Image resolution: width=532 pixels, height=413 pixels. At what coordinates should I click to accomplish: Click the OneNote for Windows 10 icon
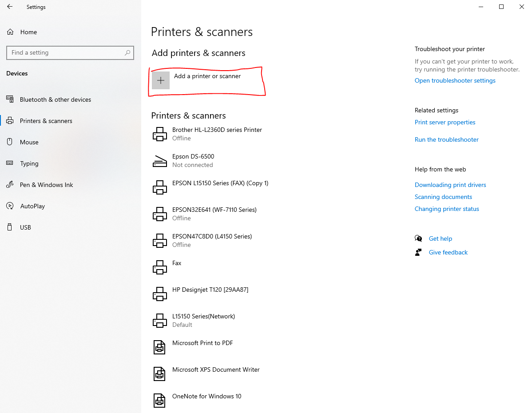tap(159, 401)
